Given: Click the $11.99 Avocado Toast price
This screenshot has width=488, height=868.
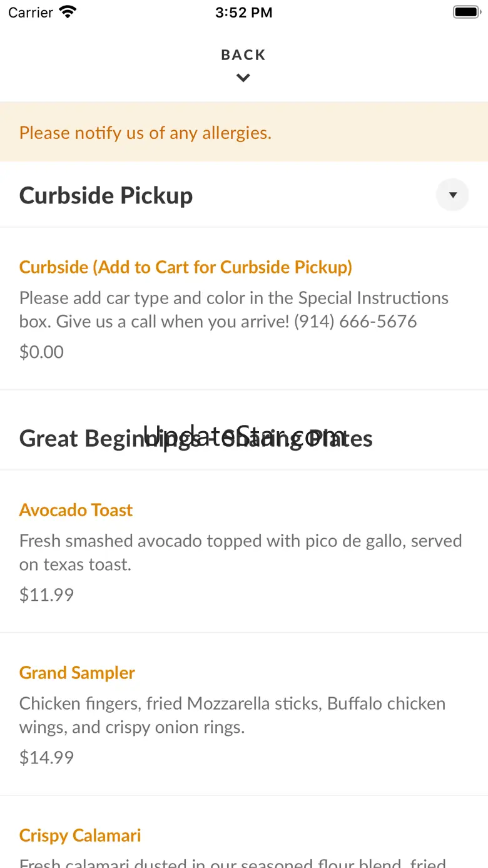Looking at the screenshot, I should pyautogui.click(x=46, y=595).
